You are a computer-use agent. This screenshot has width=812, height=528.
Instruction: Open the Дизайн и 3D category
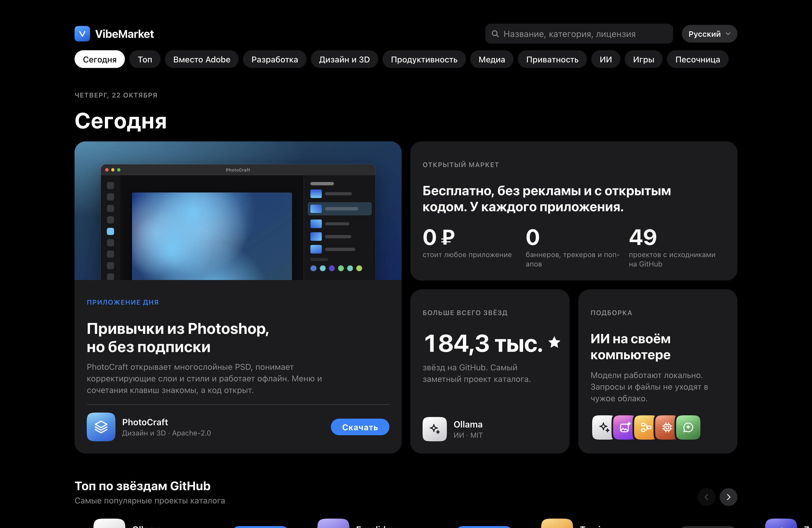(x=344, y=59)
